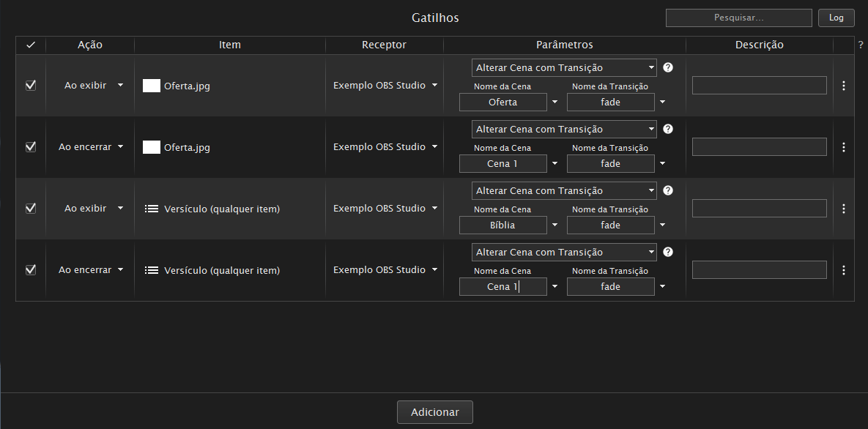868x429 pixels.
Task: Click the select-all checkmark in header
Action: [31, 45]
